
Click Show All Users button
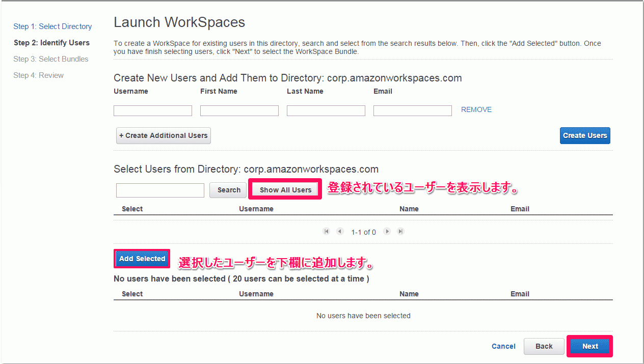tap(285, 190)
